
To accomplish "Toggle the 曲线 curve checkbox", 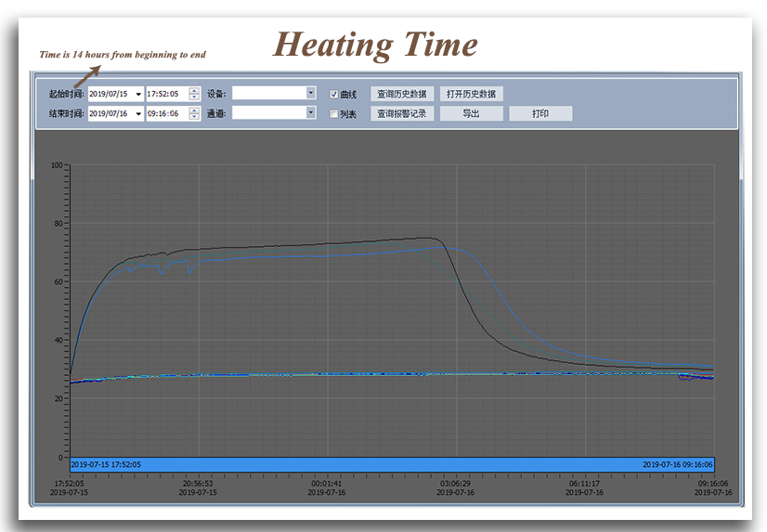I will [335, 95].
